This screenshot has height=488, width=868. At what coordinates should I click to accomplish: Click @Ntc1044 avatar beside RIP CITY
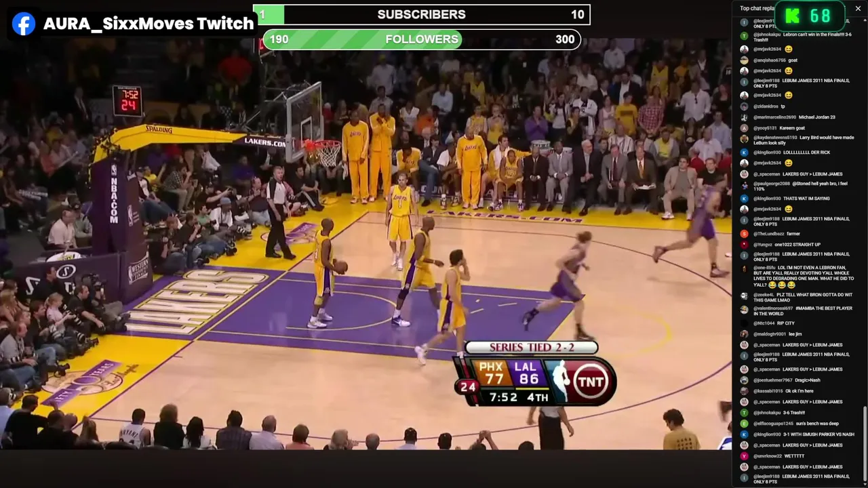click(x=744, y=323)
